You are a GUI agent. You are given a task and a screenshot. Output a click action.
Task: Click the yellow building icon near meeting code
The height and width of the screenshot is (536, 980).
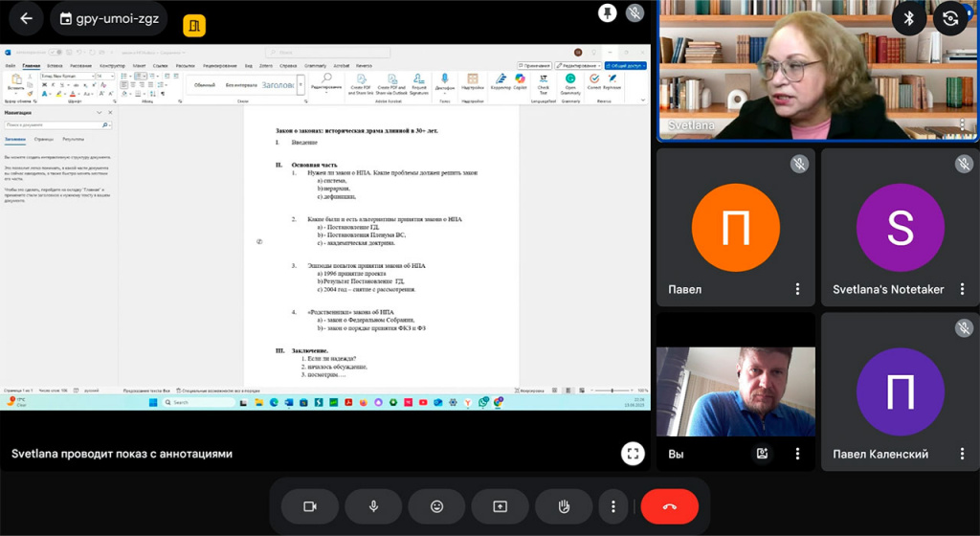click(194, 26)
